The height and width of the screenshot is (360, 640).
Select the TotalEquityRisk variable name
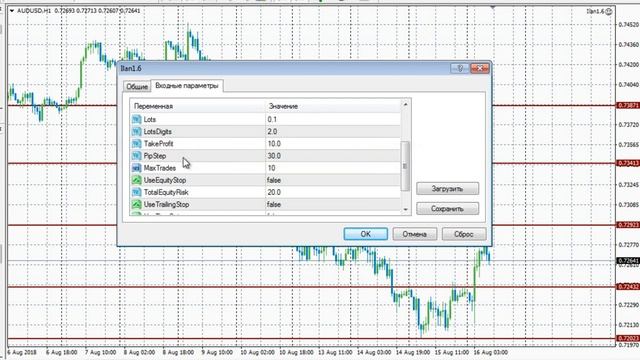pos(166,192)
